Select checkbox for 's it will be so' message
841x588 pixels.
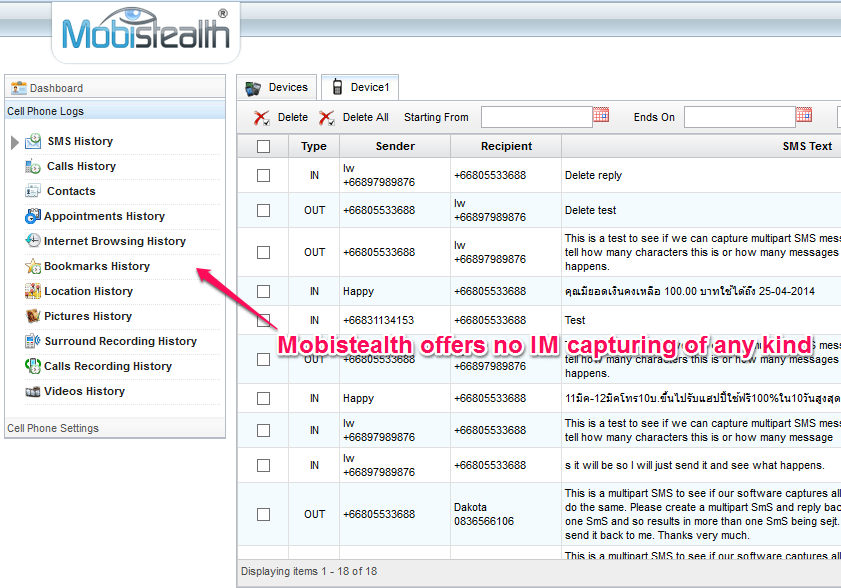pyautogui.click(x=263, y=465)
